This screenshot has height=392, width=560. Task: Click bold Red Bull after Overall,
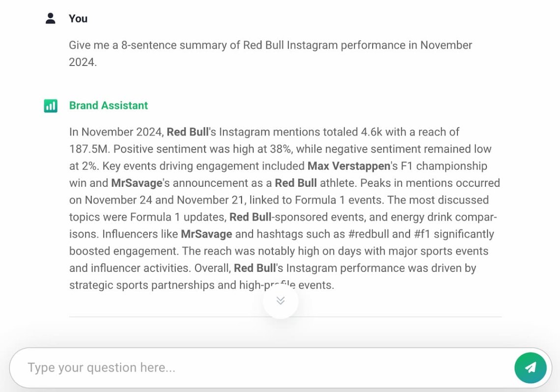[x=254, y=268]
